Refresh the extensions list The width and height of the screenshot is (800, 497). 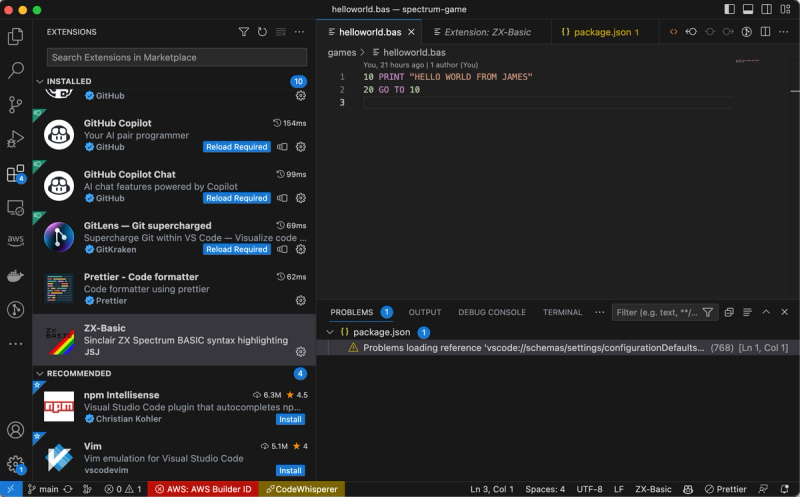pos(262,32)
